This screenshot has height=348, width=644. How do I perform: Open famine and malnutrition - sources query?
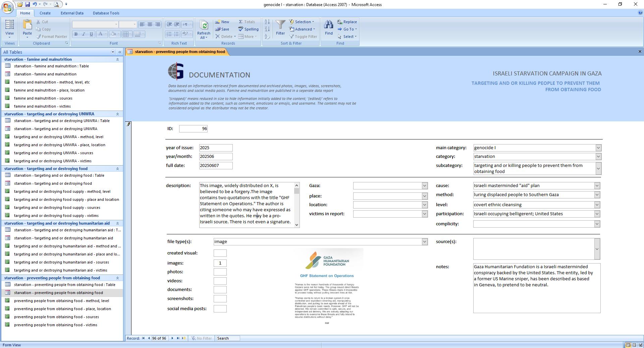[43, 98]
